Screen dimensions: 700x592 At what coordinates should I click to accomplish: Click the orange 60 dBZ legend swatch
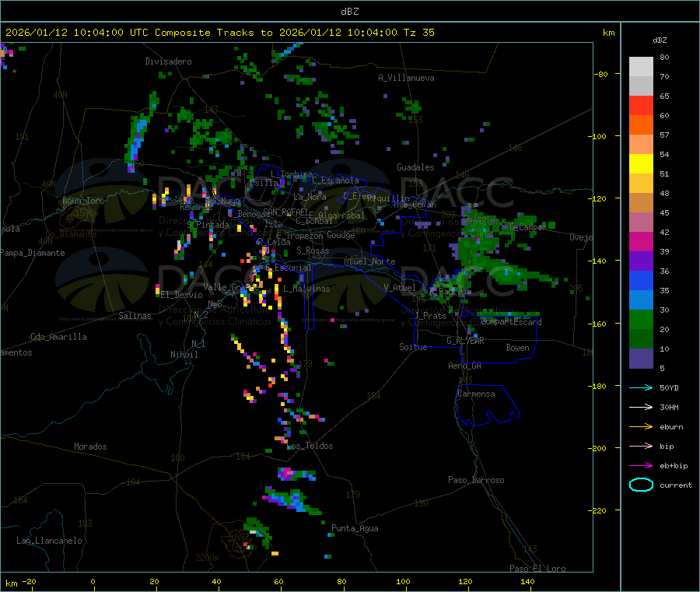(641, 125)
